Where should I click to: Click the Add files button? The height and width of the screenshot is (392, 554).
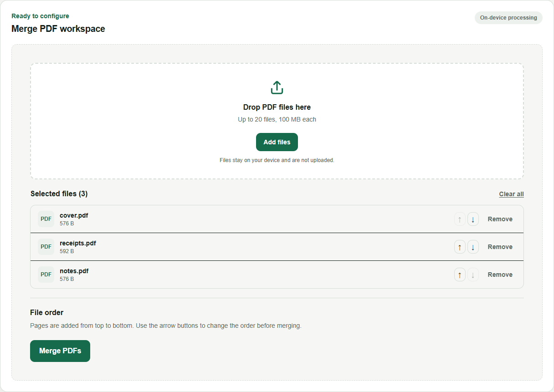(x=277, y=142)
